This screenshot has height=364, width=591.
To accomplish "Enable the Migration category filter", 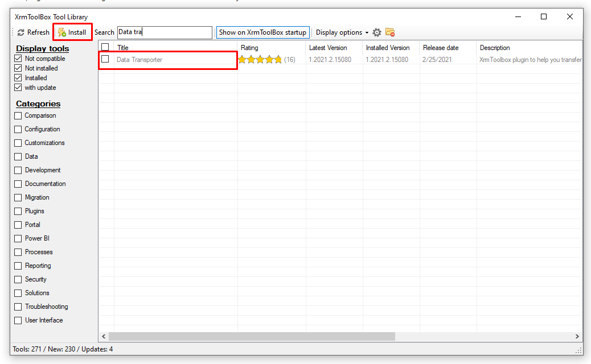I will [x=18, y=197].
